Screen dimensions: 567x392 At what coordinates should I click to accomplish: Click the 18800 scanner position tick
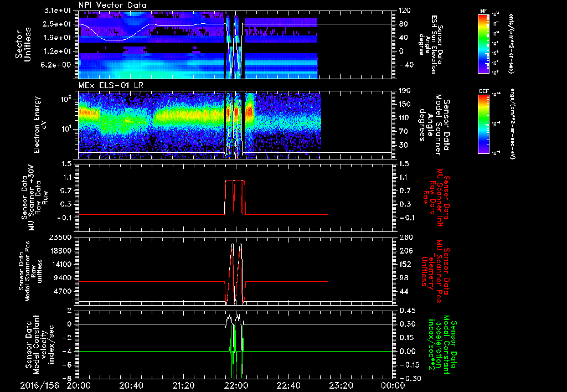61,251
